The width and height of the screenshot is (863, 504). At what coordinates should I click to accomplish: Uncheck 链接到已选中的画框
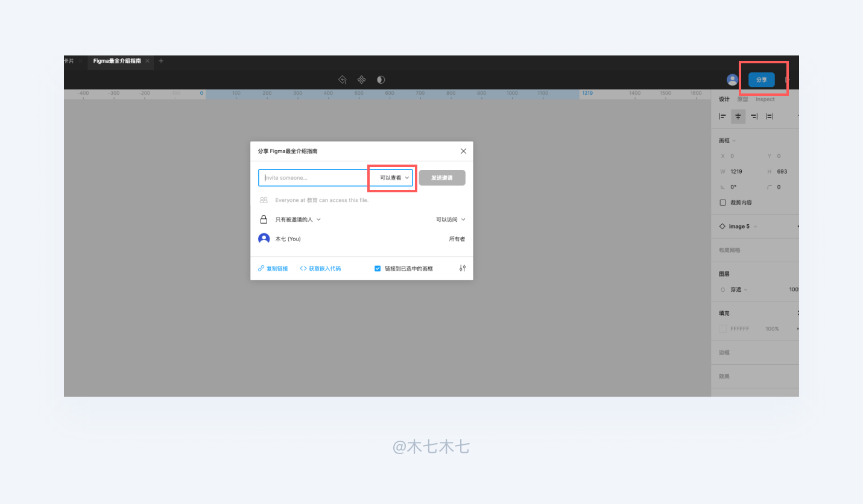click(378, 268)
